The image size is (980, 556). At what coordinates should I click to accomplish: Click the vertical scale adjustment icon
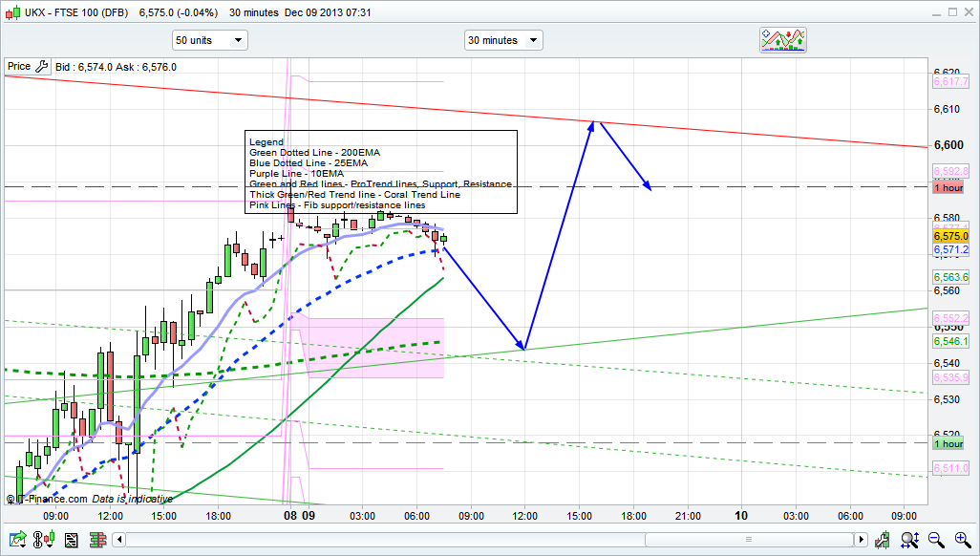click(x=884, y=541)
